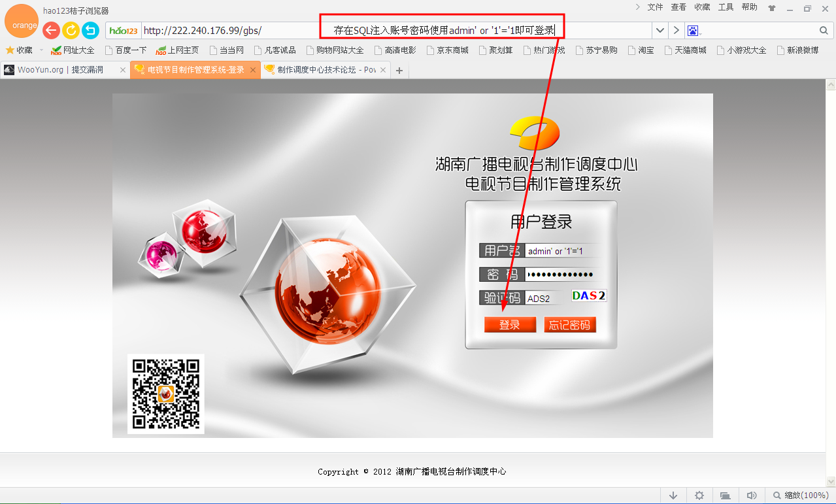The image size is (836, 504).
Task: Open the 凡客诚品 bookmark
Action: coord(275,50)
